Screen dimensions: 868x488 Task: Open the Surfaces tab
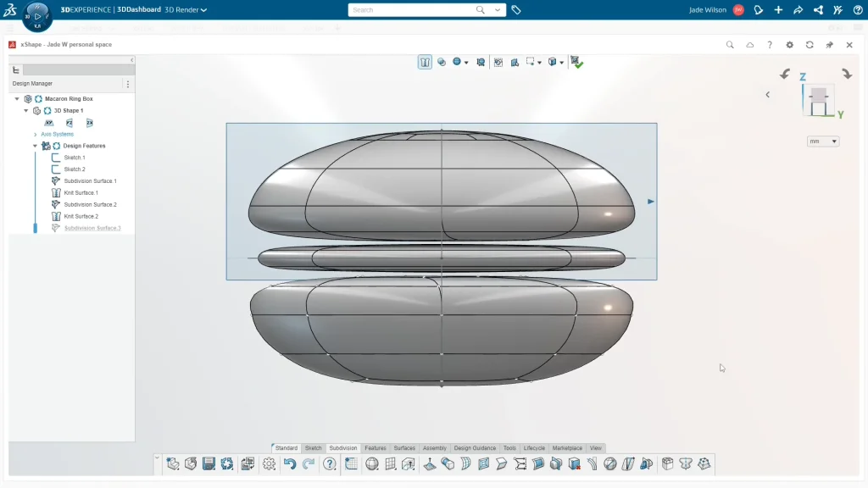[404, 448]
